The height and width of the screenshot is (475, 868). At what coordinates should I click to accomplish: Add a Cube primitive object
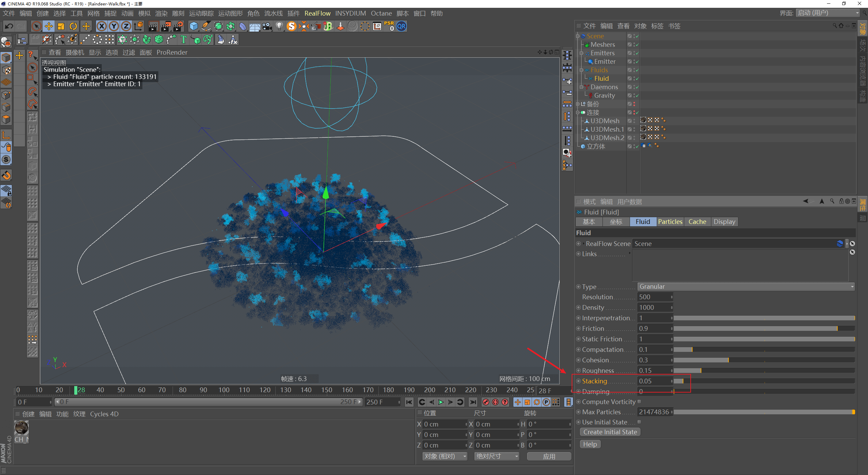[194, 26]
